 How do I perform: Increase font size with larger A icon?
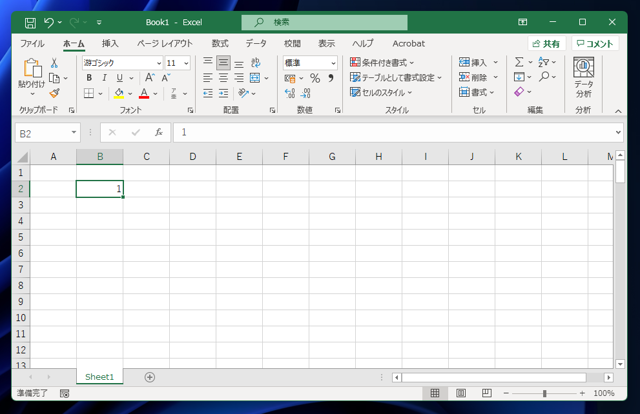tap(150, 78)
